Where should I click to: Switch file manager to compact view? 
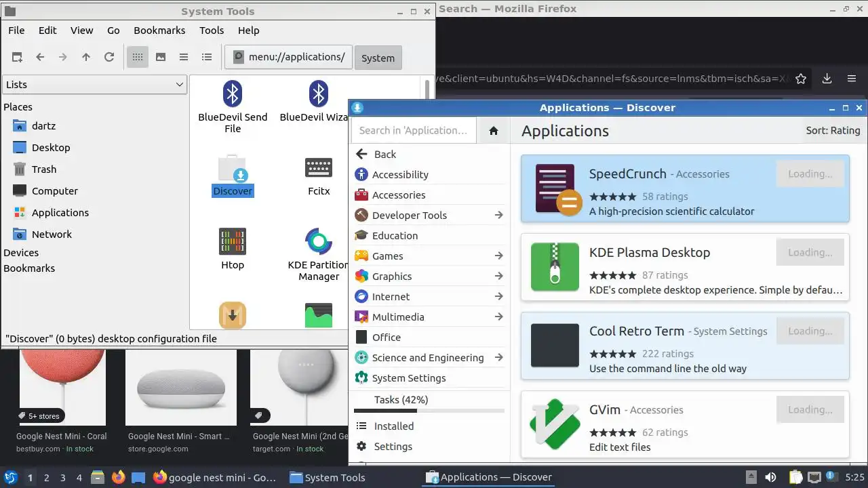[184, 58]
